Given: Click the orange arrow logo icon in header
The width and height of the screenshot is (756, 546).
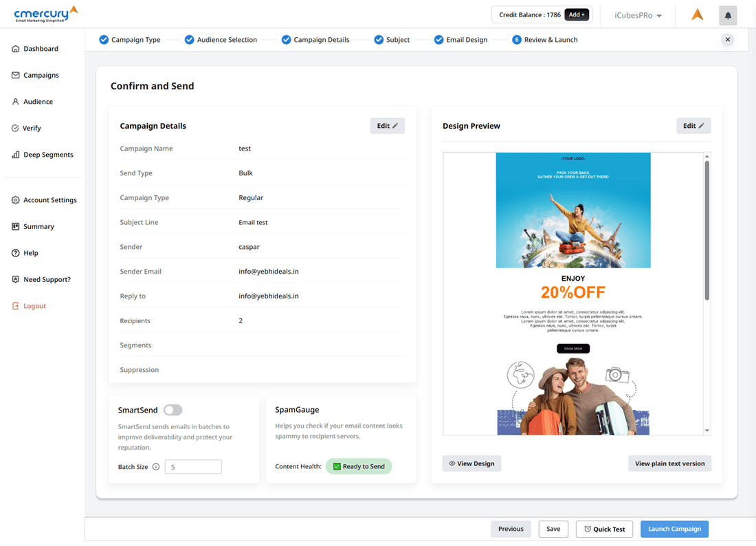Looking at the screenshot, I should coord(697,15).
